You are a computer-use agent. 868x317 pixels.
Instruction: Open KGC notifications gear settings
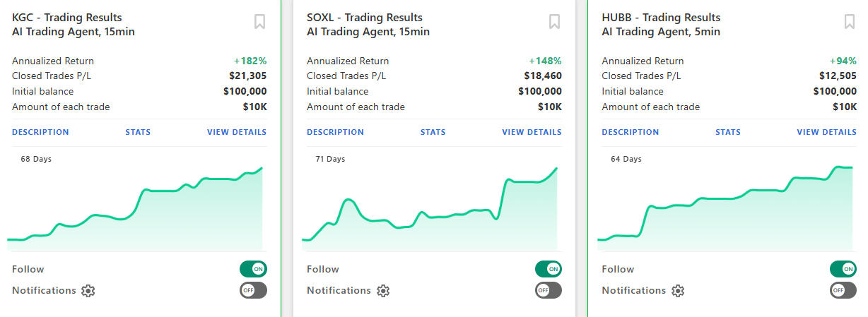tap(88, 291)
